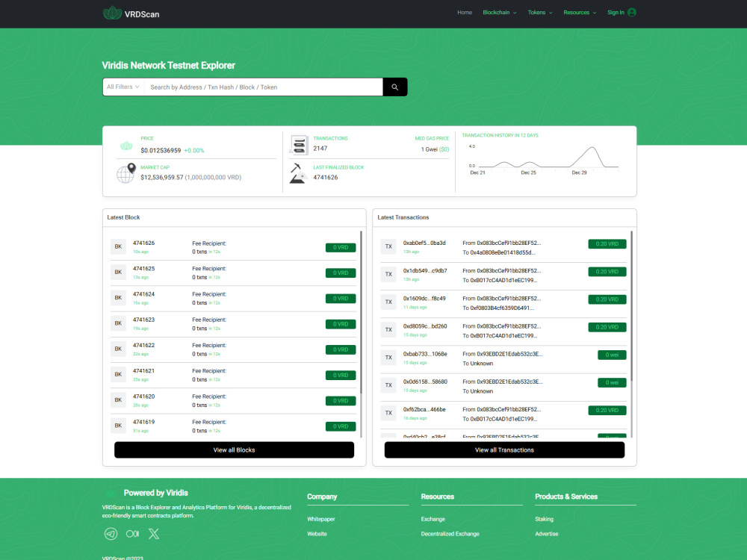This screenshot has height=560, width=747.
Task: Click the Sign In link
Action: [x=616, y=13]
